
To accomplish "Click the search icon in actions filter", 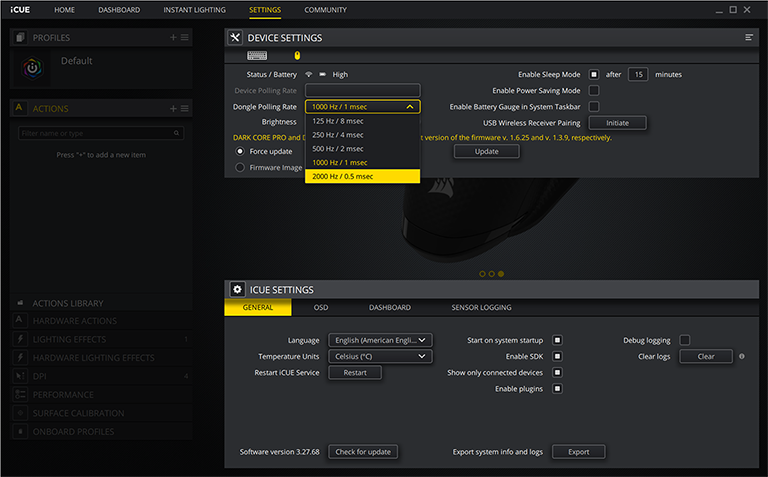I will [176, 133].
